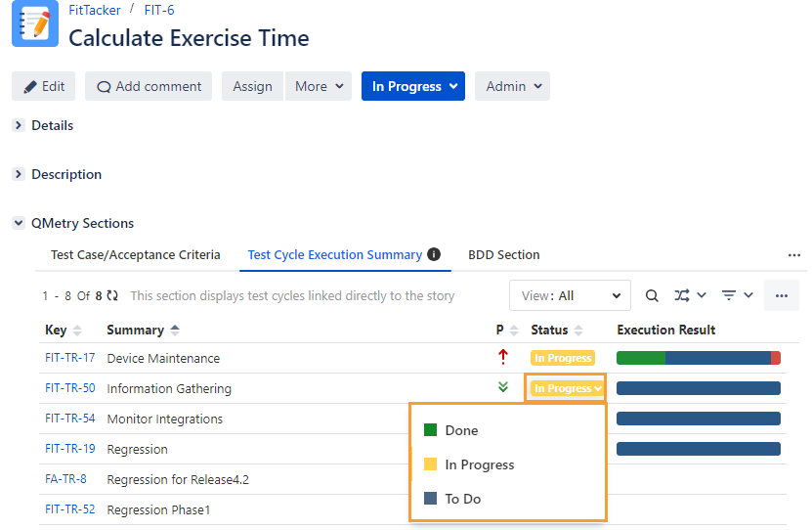This screenshot has width=812, height=530.
Task: Open the View: All combo box
Action: (x=570, y=295)
